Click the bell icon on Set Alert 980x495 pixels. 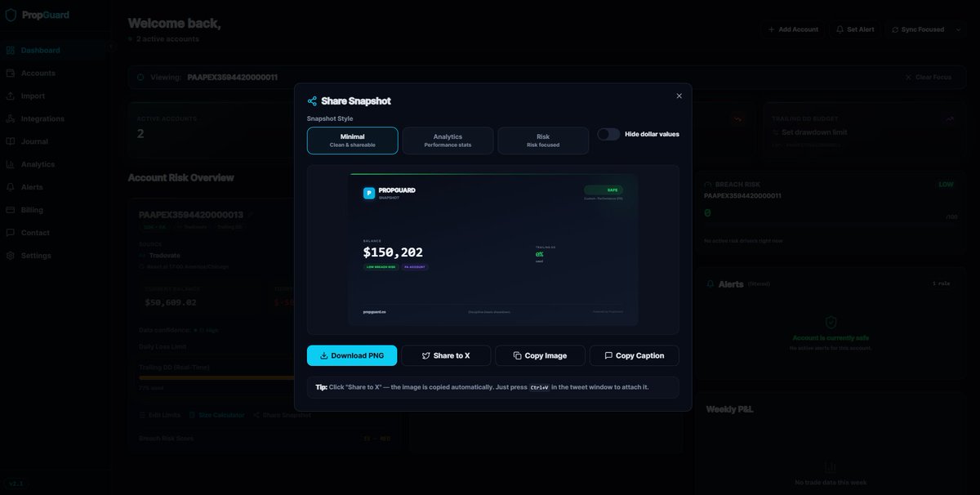(x=840, y=29)
